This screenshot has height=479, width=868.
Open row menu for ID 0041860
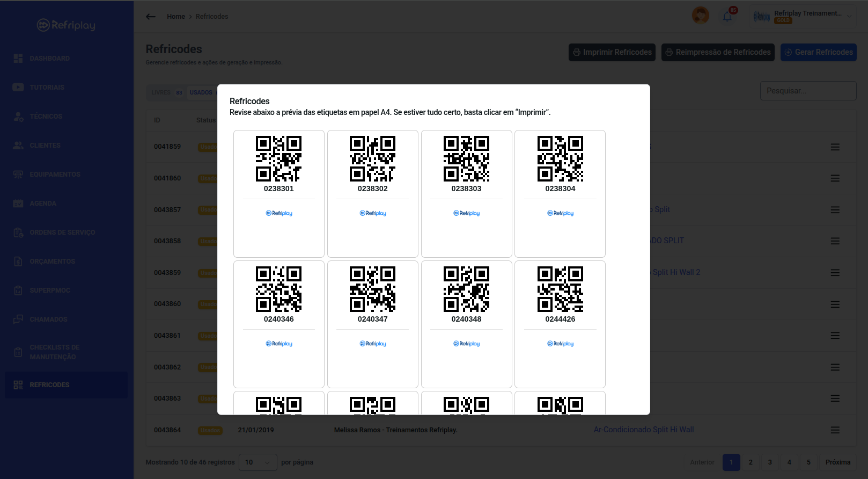pos(835,178)
